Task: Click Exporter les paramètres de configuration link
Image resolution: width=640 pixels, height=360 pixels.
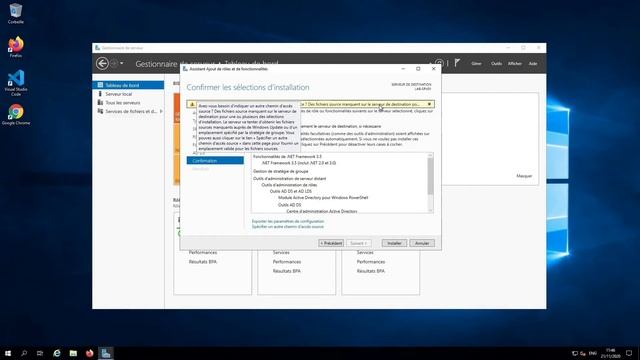Action: tap(288, 221)
